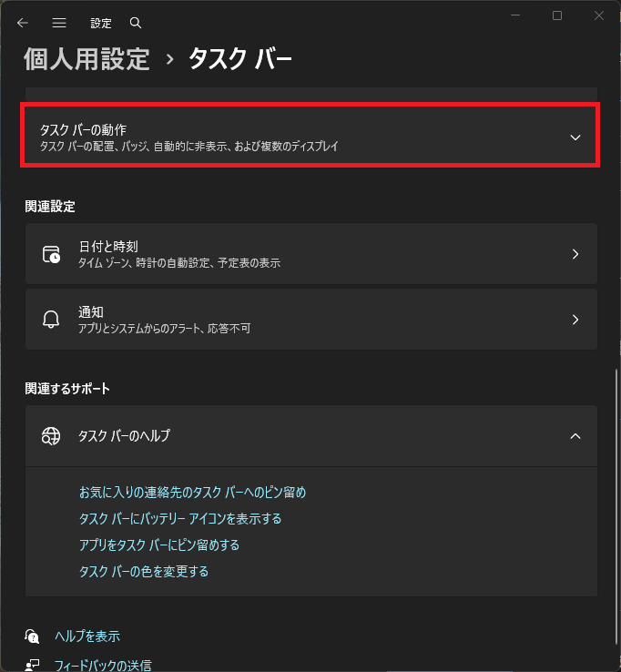621x672 pixels.
Task: Open the hamburger navigation menu
Action: coord(59,23)
